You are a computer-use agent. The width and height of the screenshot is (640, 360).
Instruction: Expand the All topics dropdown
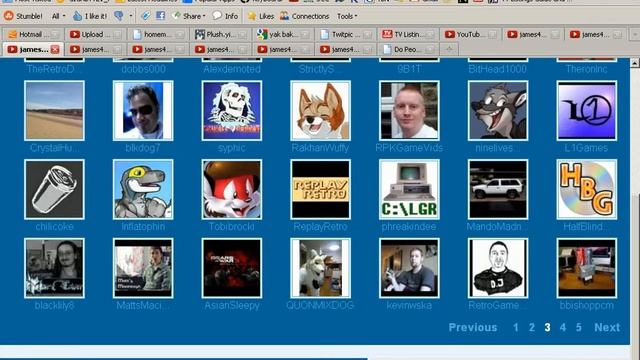[x=59, y=16]
